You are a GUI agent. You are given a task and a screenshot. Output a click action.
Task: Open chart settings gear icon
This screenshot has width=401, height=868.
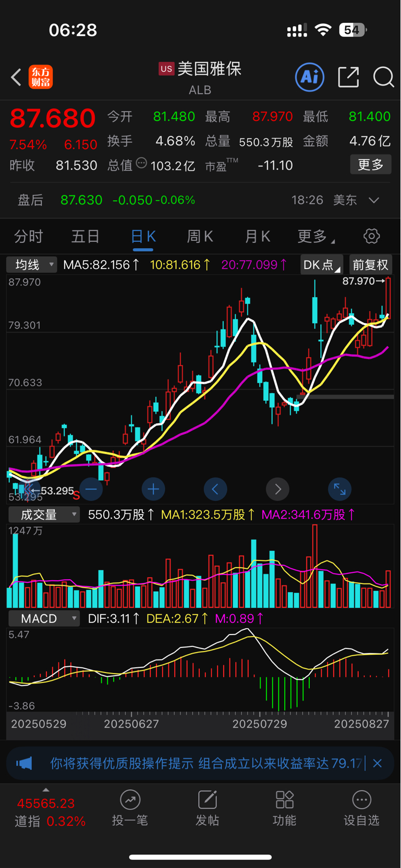tap(371, 236)
